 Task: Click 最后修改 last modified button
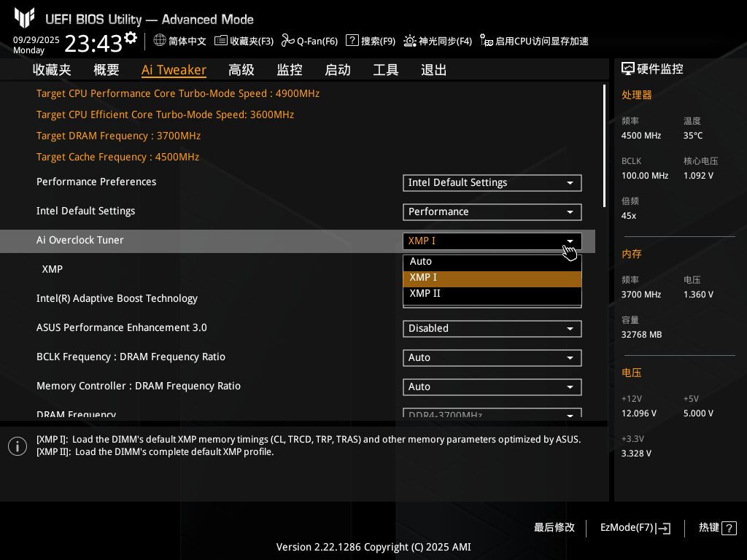tap(554, 528)
